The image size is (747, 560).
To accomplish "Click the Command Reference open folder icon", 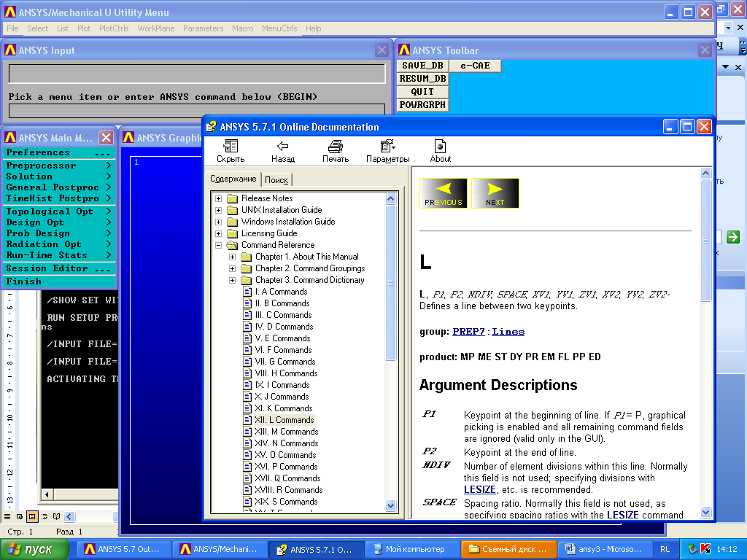I will pyautogui.click(x=233, y=245).
